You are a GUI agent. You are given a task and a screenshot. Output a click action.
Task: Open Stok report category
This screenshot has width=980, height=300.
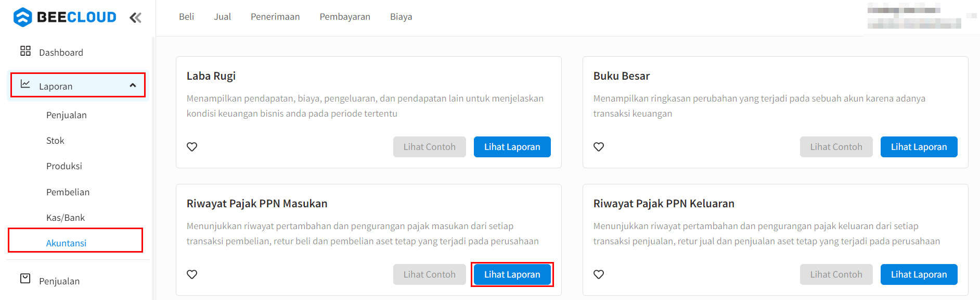click(55, 141)
